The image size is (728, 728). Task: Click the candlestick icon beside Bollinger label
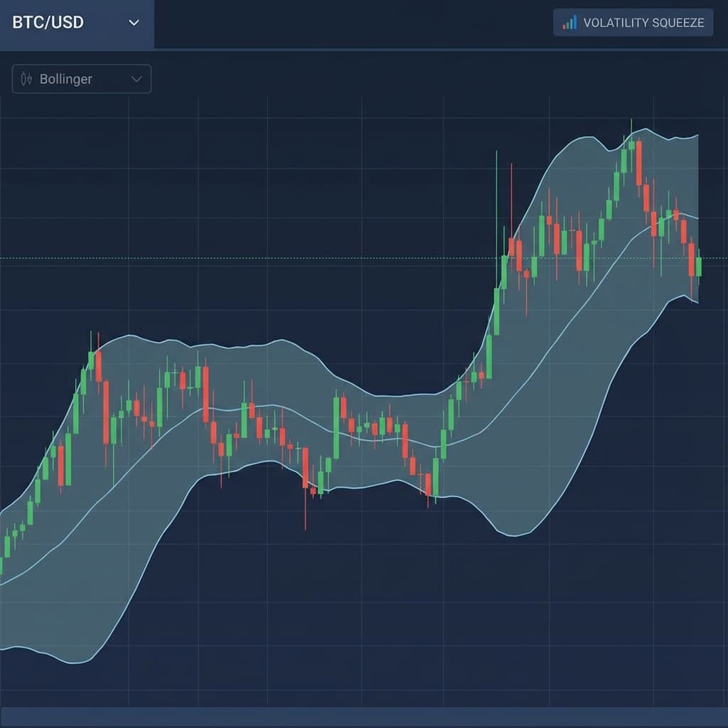(x=27, y=79)
